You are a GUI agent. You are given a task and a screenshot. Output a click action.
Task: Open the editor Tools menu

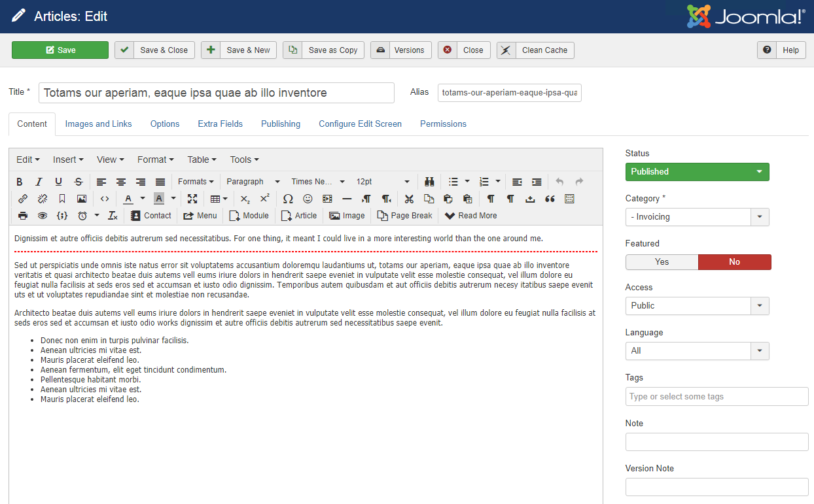(244, 160)
